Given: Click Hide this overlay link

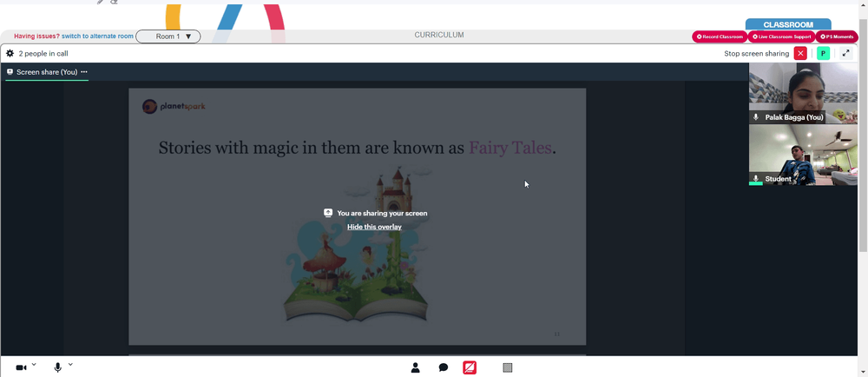Looking at the screenshot, I should click(x=374, y=227).
